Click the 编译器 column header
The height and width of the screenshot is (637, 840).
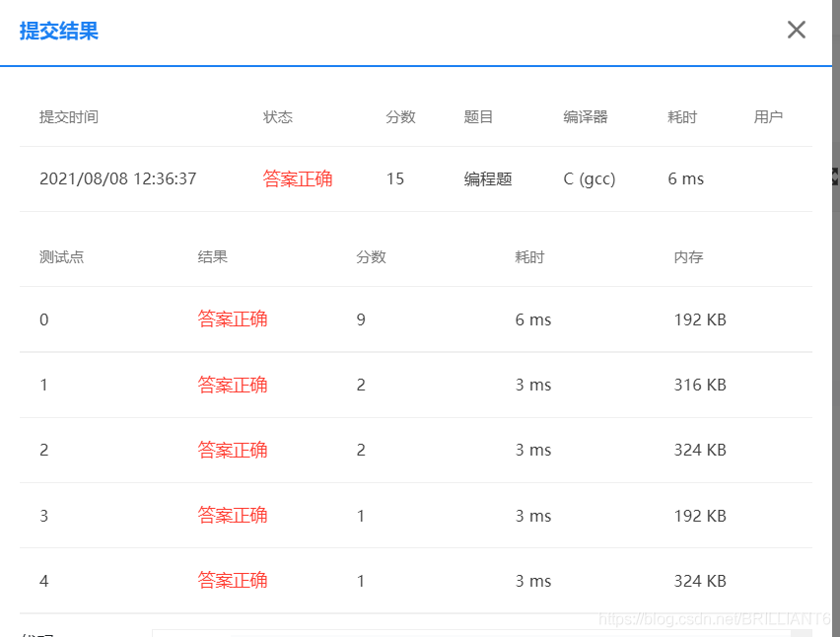pyautogui.click(x=589, y=116)
